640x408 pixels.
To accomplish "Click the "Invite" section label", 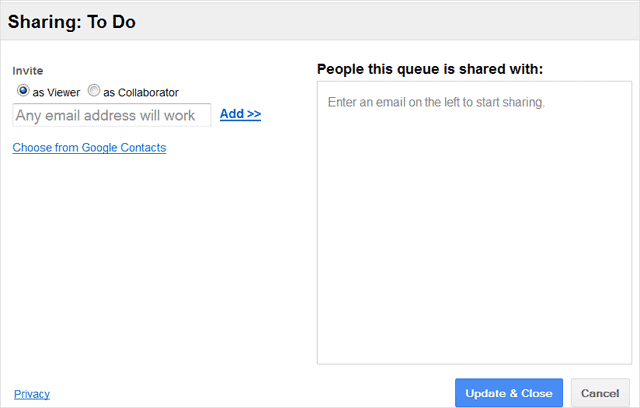I will tap(28, 71).
